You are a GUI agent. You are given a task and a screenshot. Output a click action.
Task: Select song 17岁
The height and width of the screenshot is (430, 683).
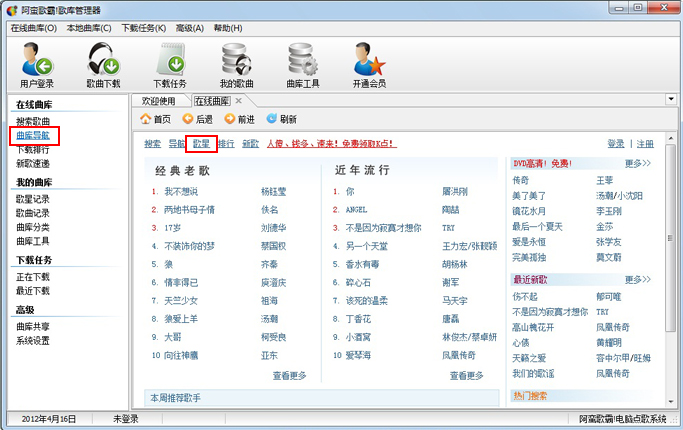point(172,228)
